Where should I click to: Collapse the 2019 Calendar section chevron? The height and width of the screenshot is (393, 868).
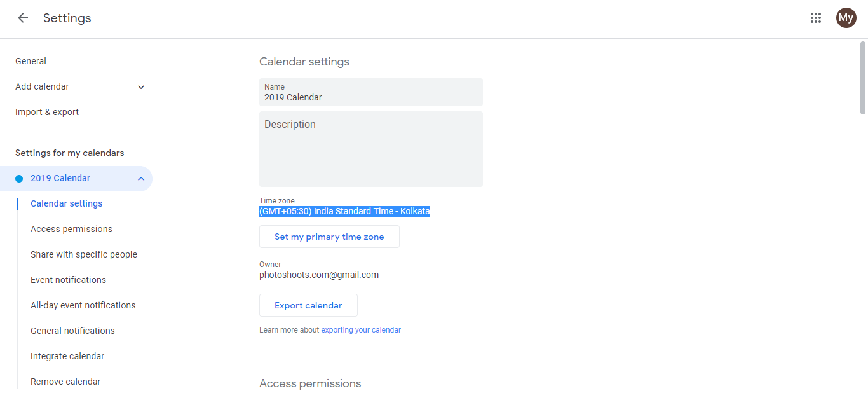pyautogui.click(x=141, y=179)
